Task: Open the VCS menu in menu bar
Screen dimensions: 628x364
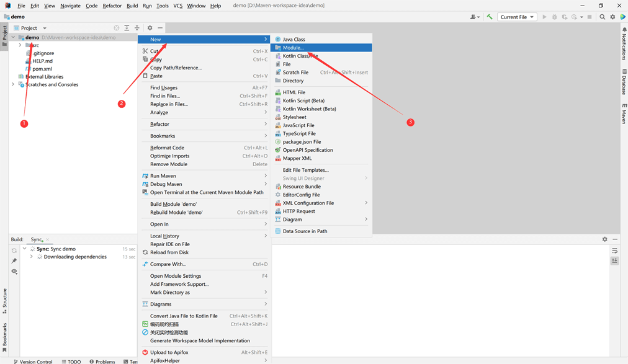Action: tap(178, 6)
